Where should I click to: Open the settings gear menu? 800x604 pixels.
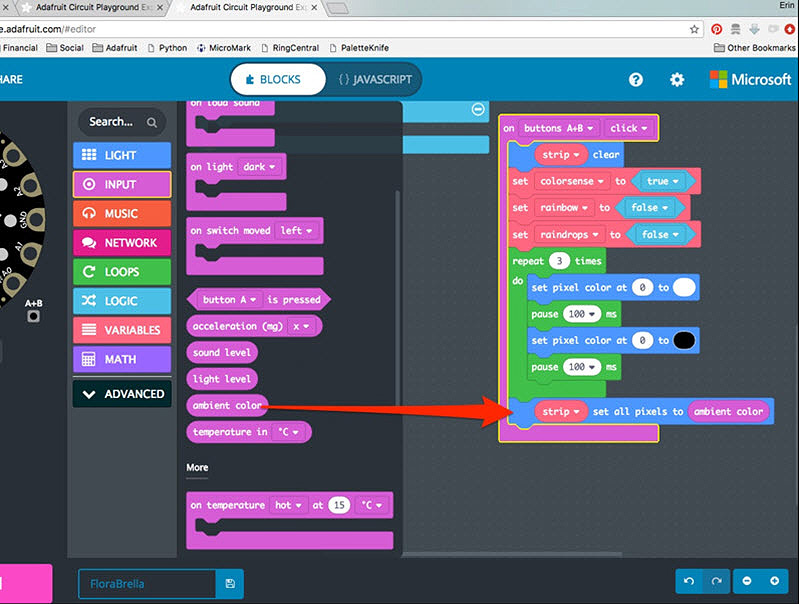click(x=677, y=79)
